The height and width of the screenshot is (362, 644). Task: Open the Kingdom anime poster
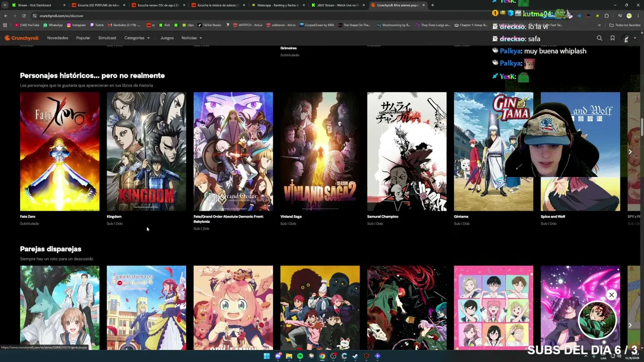pos(146,151)
